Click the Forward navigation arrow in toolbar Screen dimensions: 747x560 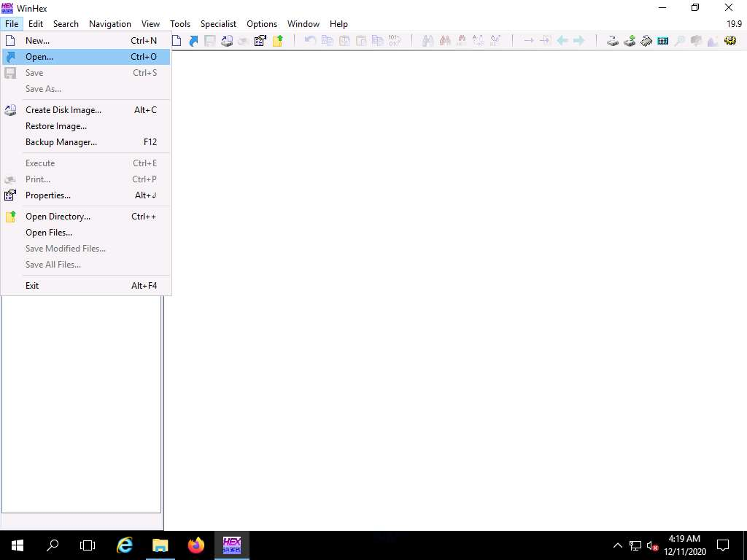(579, 41)
